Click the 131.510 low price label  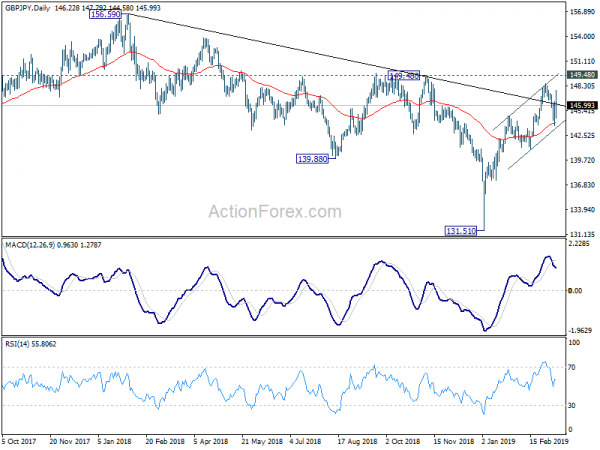click(461, 231)
